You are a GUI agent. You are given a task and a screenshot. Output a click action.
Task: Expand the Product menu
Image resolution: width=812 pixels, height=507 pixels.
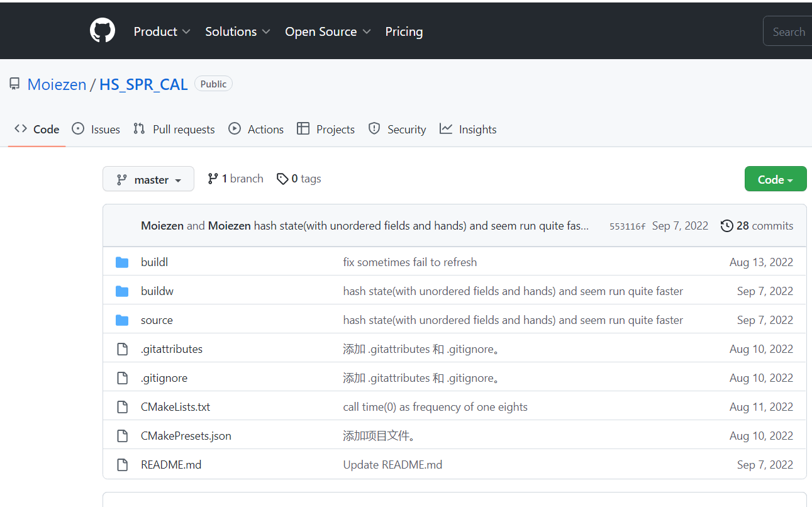click(162, 31)
